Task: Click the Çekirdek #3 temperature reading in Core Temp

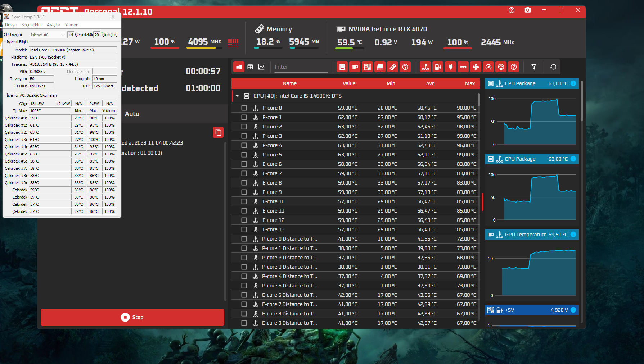Action: pos(50,140)
